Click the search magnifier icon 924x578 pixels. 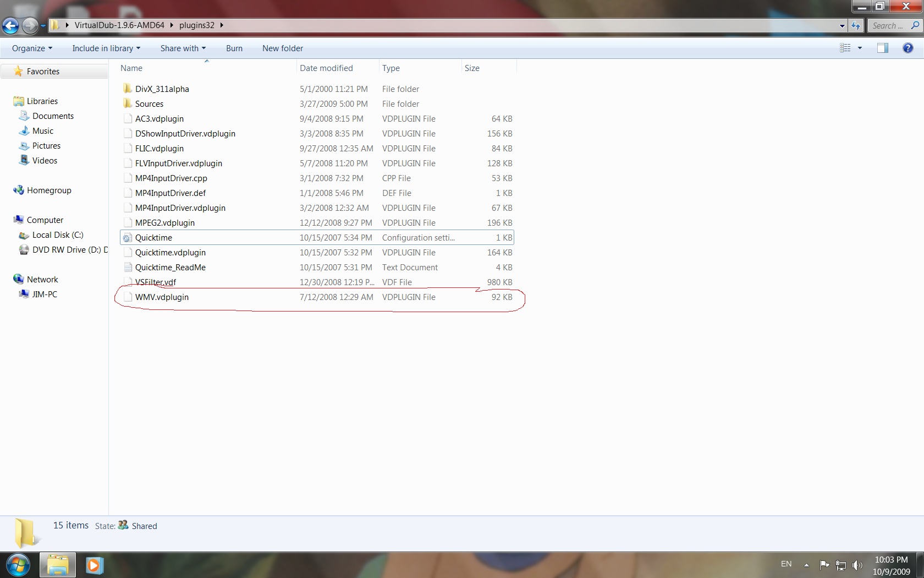(x=915, y=25)
